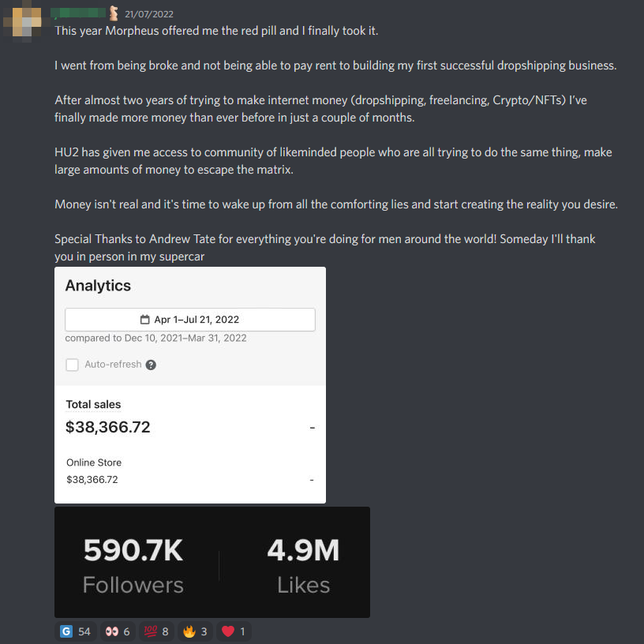Click the fire emoji reaction

coord(195,631)
